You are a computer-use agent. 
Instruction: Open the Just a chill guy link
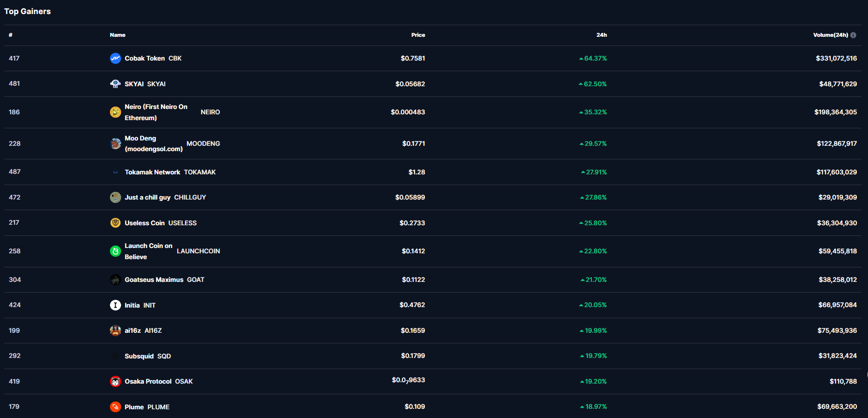(148, 198)
